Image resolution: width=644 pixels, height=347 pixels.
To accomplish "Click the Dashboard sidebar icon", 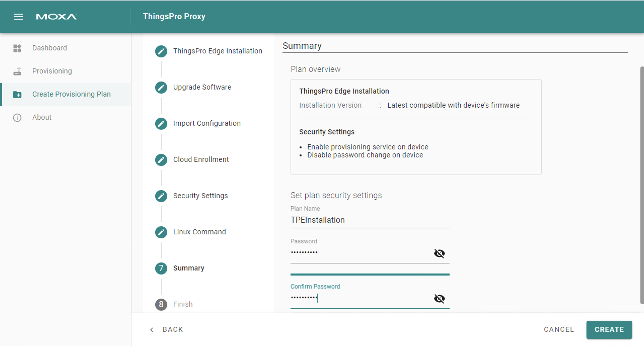I will [x=17, y=48].
